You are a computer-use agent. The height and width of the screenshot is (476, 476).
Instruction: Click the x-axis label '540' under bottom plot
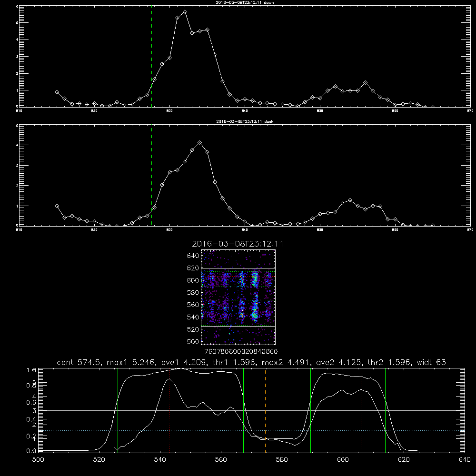160,460
